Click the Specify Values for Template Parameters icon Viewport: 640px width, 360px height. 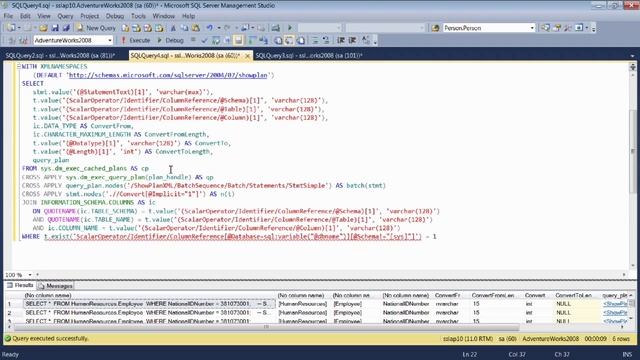(365, 40)
